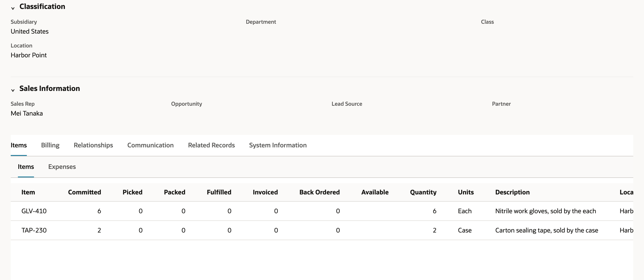Click the Committed column header
Image resolution: width=644 pixels, height=280 pixels.
pyautogui.click(x=85, y=192)
